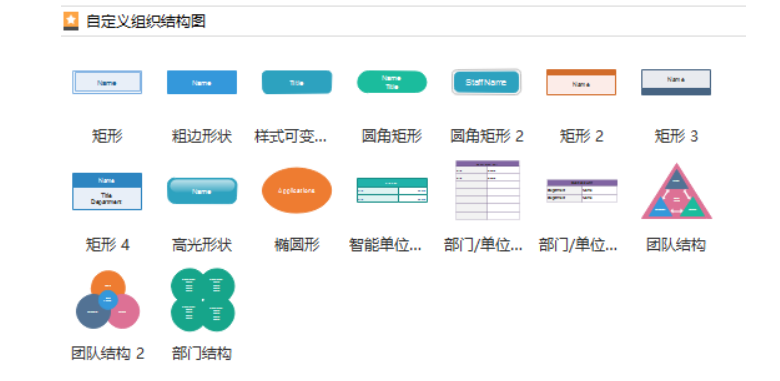Click the 矩形 4 label
The width and height of the screenshot is (780, 381).
tap(107, 245)
